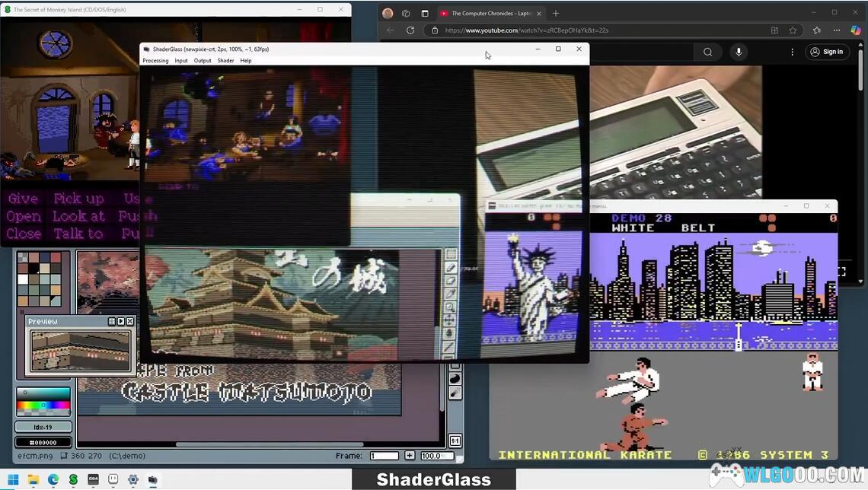Open the Output menu in ShaderGlass
Viewport: 868px width, 490px height.
203,61
